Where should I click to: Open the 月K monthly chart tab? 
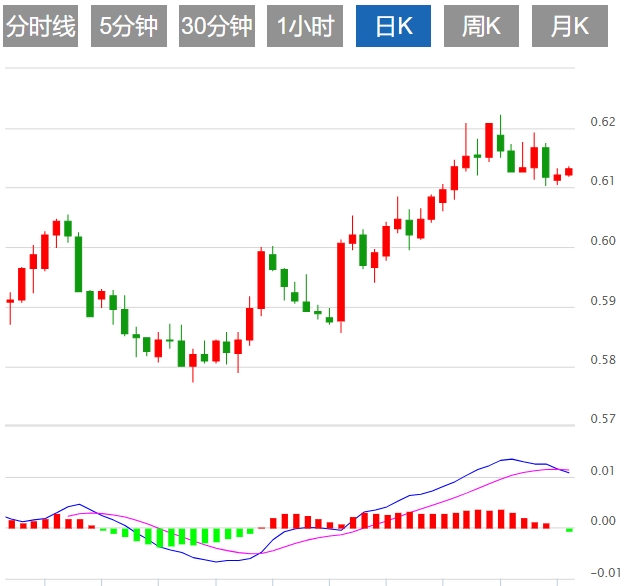tap(570, 26)
